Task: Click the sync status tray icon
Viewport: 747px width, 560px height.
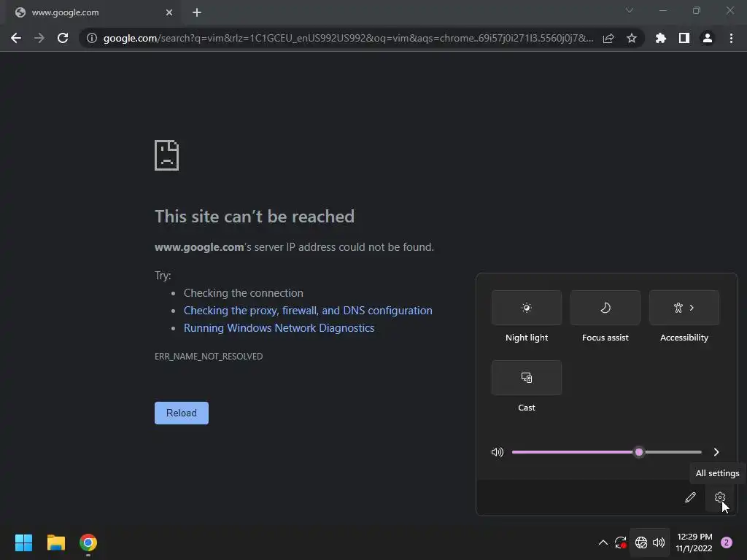Action: pyautogui.click(x=620, y=542)
